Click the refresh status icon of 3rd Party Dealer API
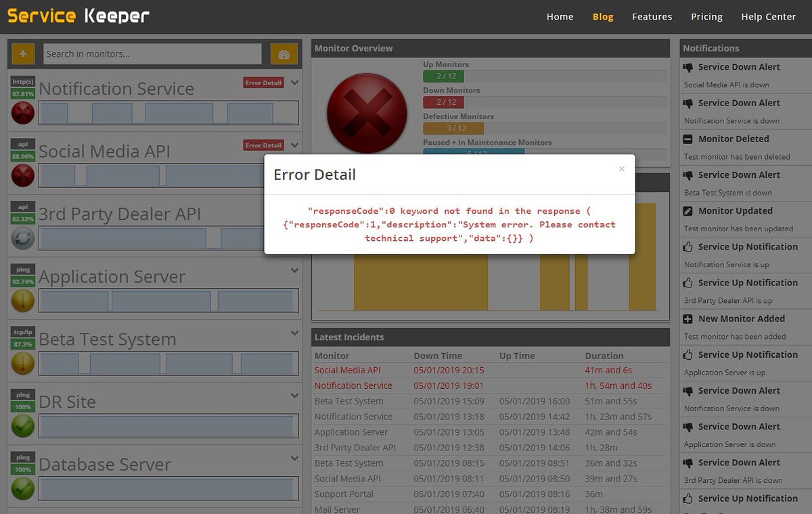 23,237
